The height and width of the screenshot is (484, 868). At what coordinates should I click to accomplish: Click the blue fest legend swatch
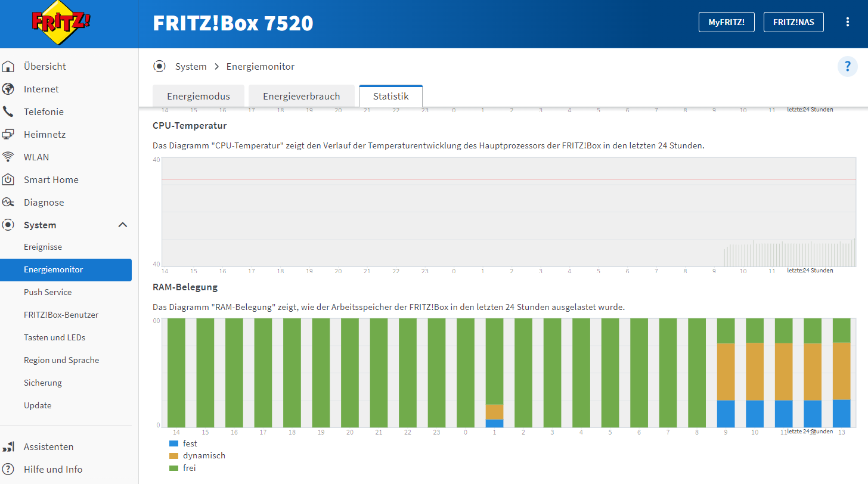(x=173, y=443)
